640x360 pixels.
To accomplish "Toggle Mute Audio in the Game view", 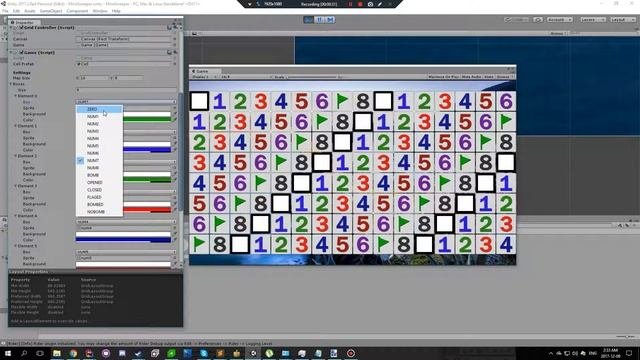I will (471, 77).
